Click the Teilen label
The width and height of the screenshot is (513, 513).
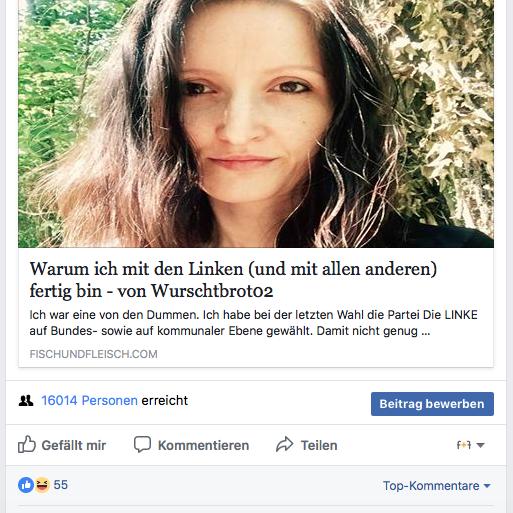pyautogui.click(x=319, y=445)
